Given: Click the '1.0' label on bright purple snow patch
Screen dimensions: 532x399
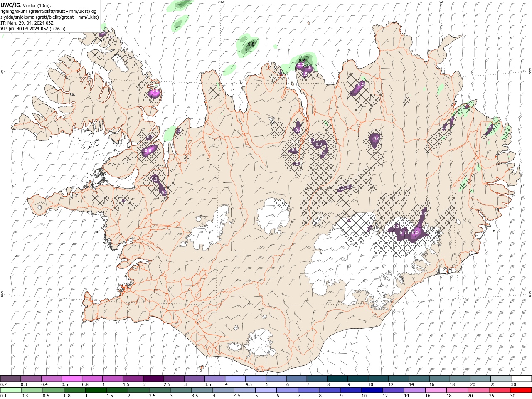Looking at the screenshot, I should tap(156, 91).
